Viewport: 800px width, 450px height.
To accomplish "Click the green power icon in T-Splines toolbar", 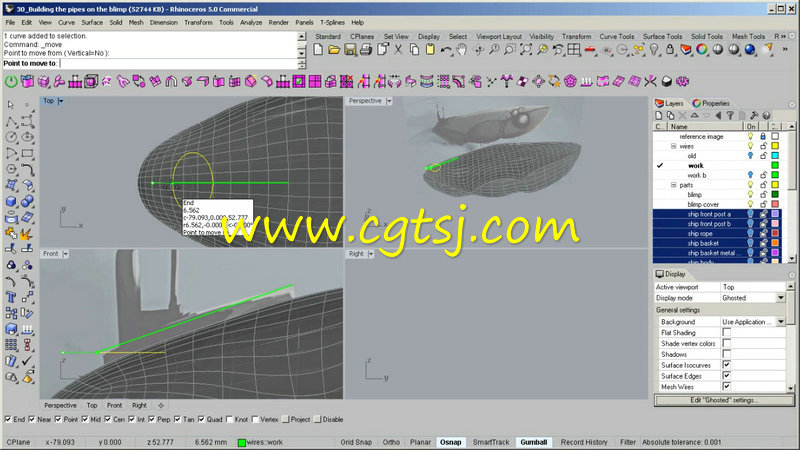I will [11, 81].
